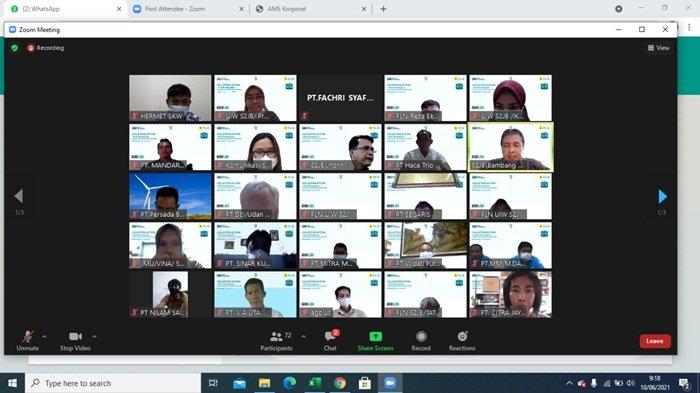The width and height of the screenshot is (700, 393).
Task: Expand video options arrow beside Stop Video
Action: coord(94,336)
